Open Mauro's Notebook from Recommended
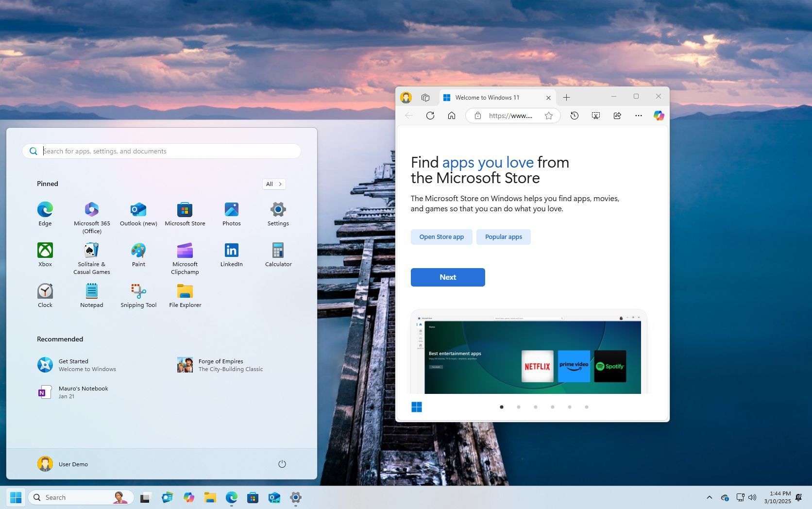812x509 pixels. pos(83,392)
